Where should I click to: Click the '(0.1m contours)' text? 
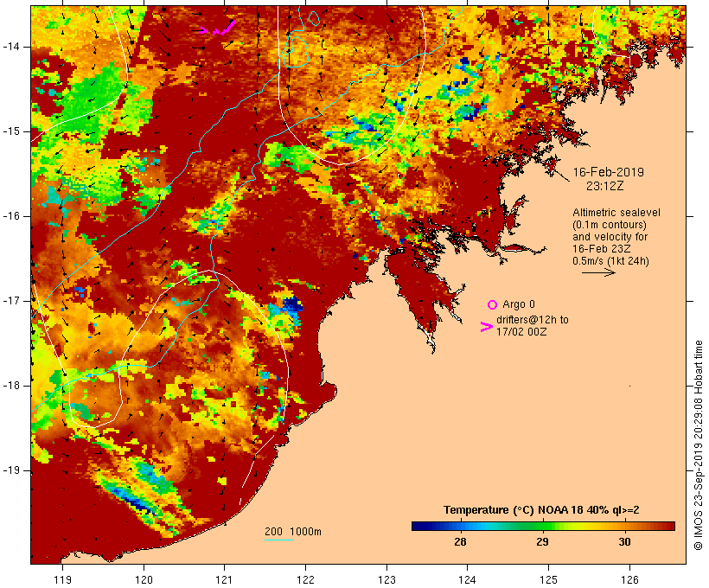coord(610,225)
